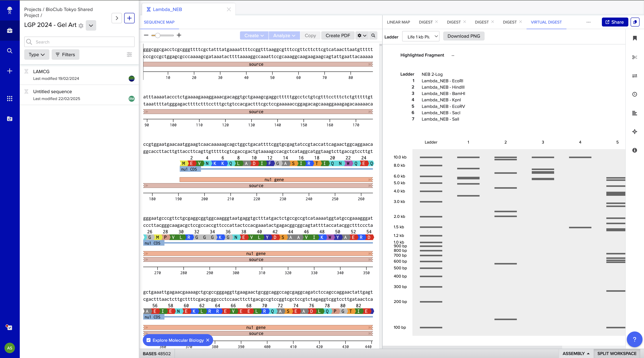Click the Download PNG button
644x358 pixels.
[464, 36]
